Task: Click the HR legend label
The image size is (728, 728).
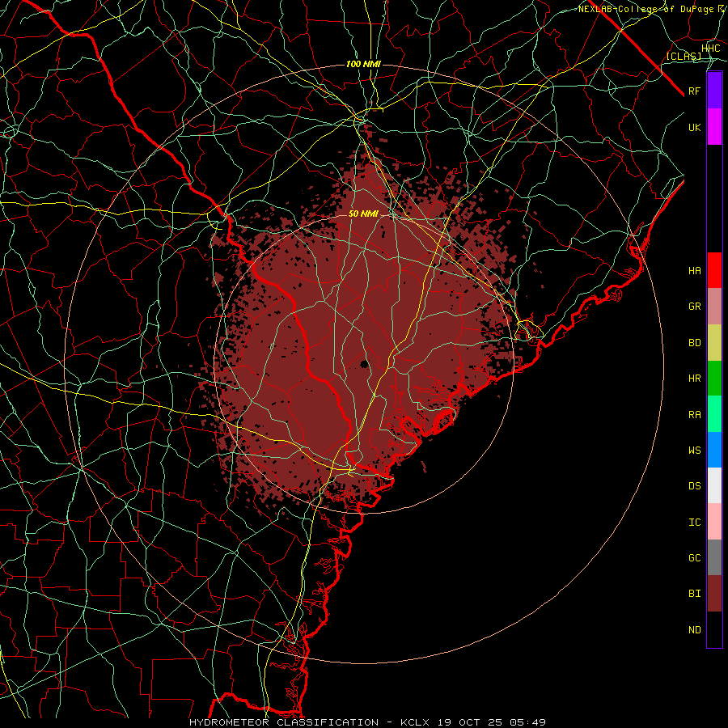Action: click(x=695, y=379)
